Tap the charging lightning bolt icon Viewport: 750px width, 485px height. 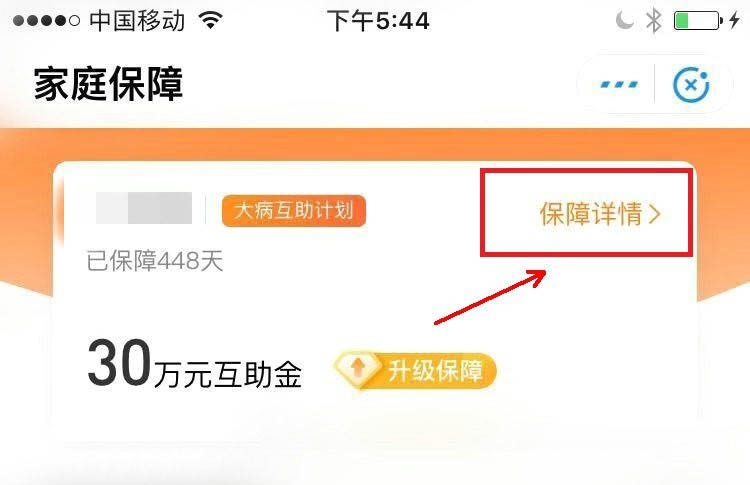tap(735, 21)
